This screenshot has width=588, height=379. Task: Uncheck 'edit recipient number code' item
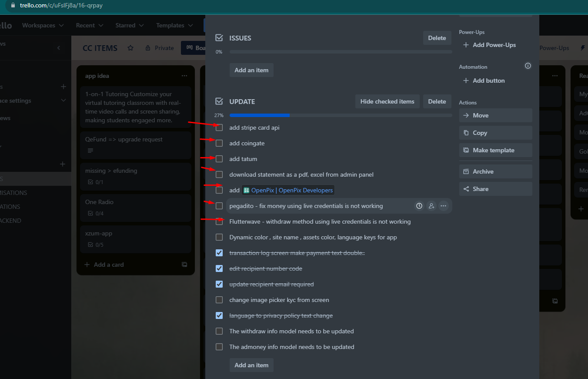(219, 268)
